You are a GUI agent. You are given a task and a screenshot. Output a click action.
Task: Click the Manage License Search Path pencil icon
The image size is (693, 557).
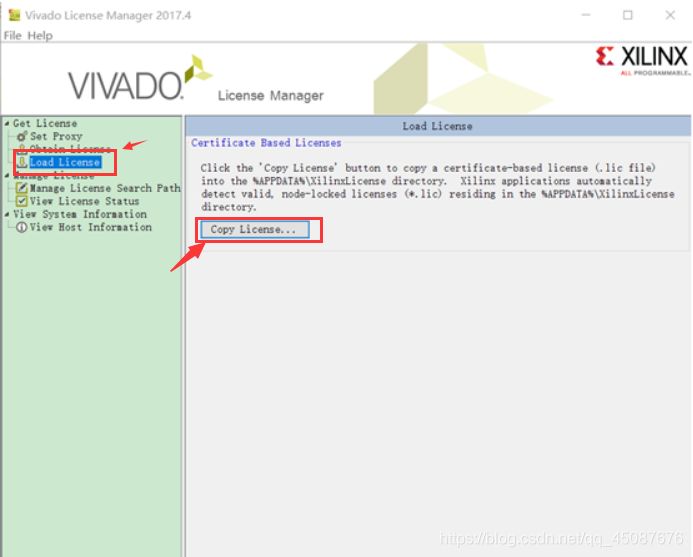pos(22,188)
